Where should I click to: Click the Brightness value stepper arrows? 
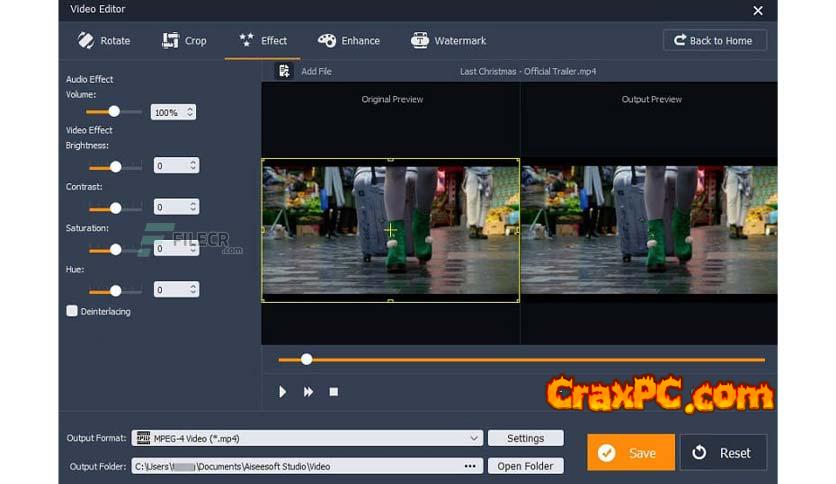pyautogui.click(x=192, y=166)
